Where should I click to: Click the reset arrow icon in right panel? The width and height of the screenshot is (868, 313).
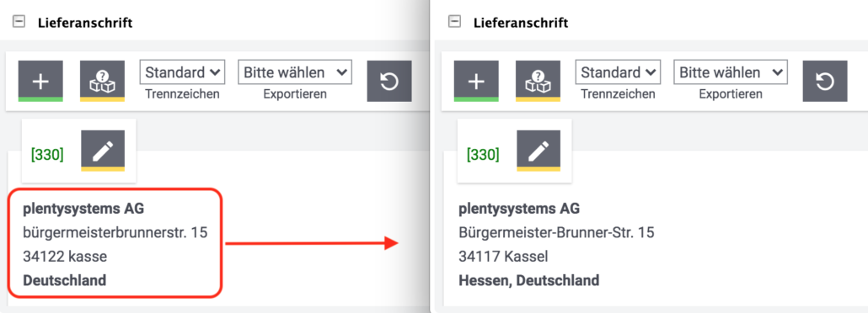point(825,82)
